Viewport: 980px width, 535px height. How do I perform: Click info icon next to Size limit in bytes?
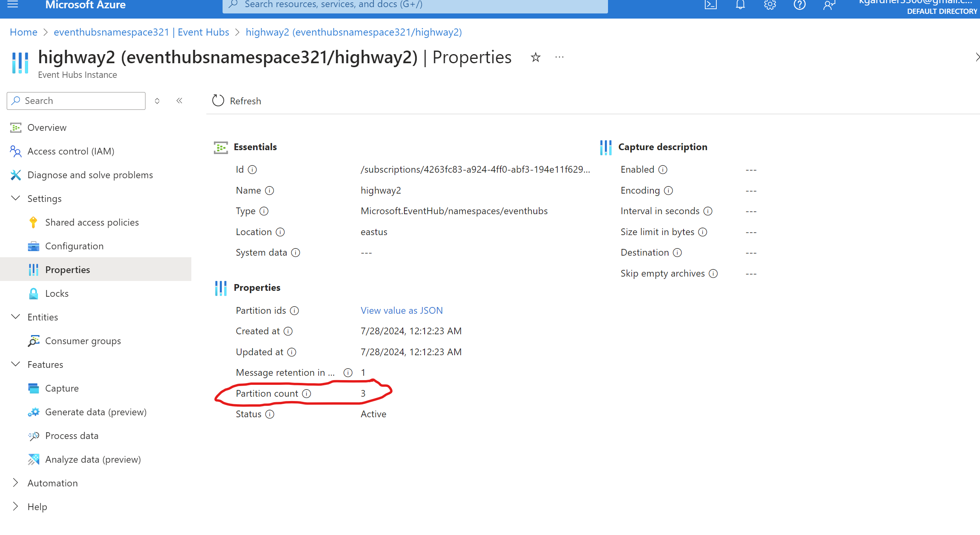[702, 232]
